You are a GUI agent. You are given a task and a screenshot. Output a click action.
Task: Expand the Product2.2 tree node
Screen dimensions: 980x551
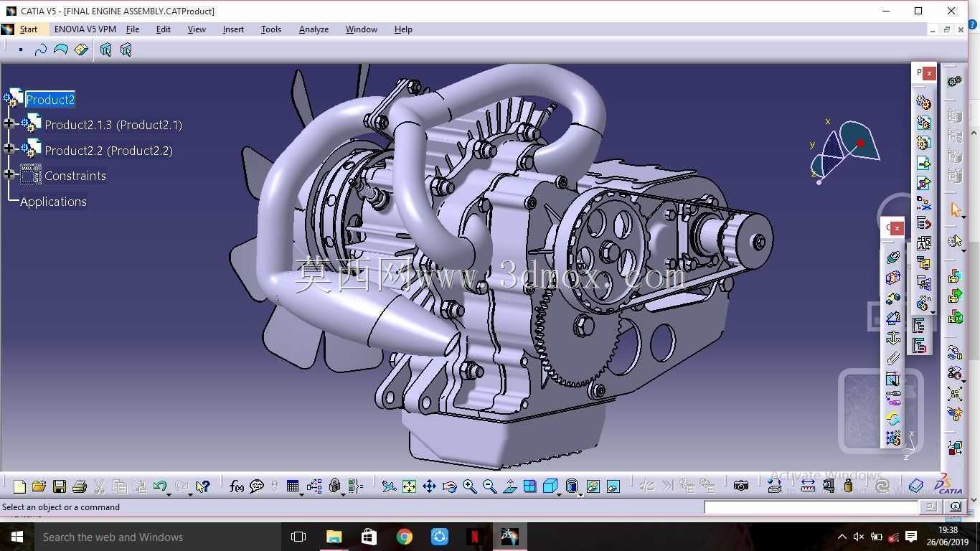[9, 149]
